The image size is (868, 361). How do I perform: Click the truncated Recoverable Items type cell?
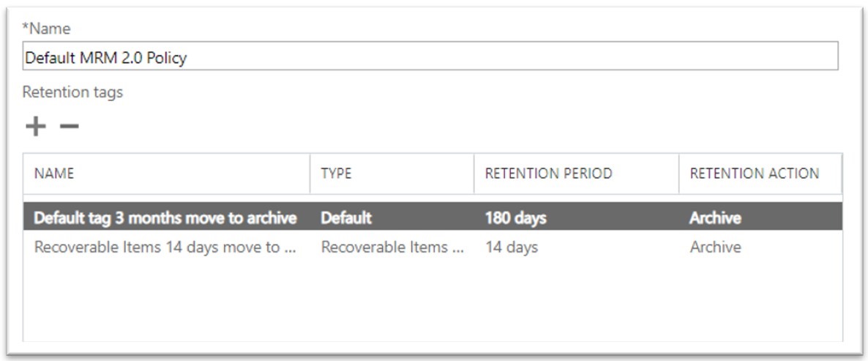point(392,248)
